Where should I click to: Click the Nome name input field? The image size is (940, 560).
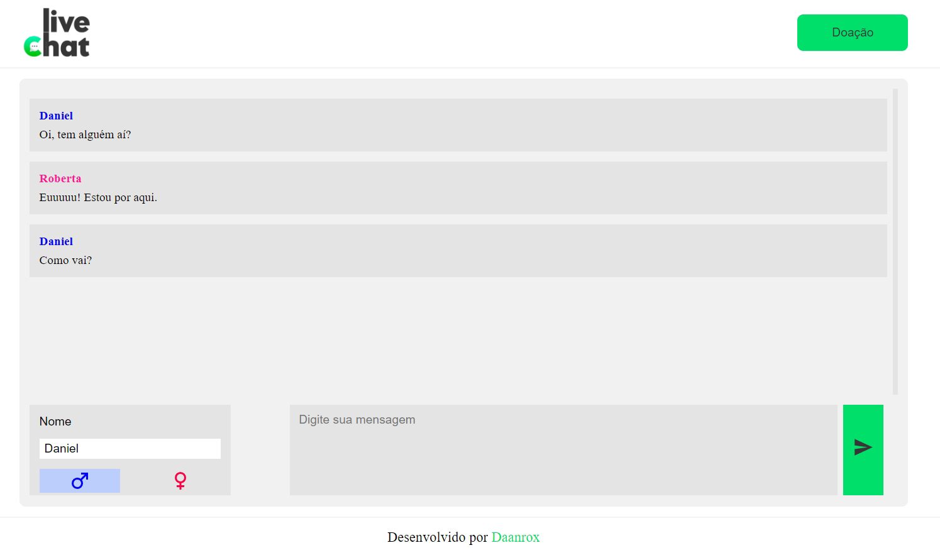coord(130,448)
